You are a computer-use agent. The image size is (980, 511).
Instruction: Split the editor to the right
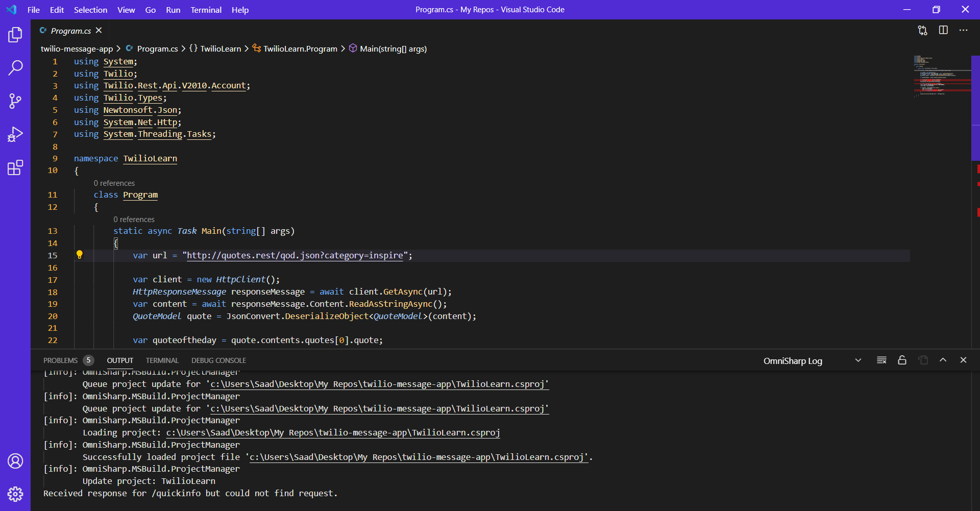pyautogui.click(x=943, y=31)
